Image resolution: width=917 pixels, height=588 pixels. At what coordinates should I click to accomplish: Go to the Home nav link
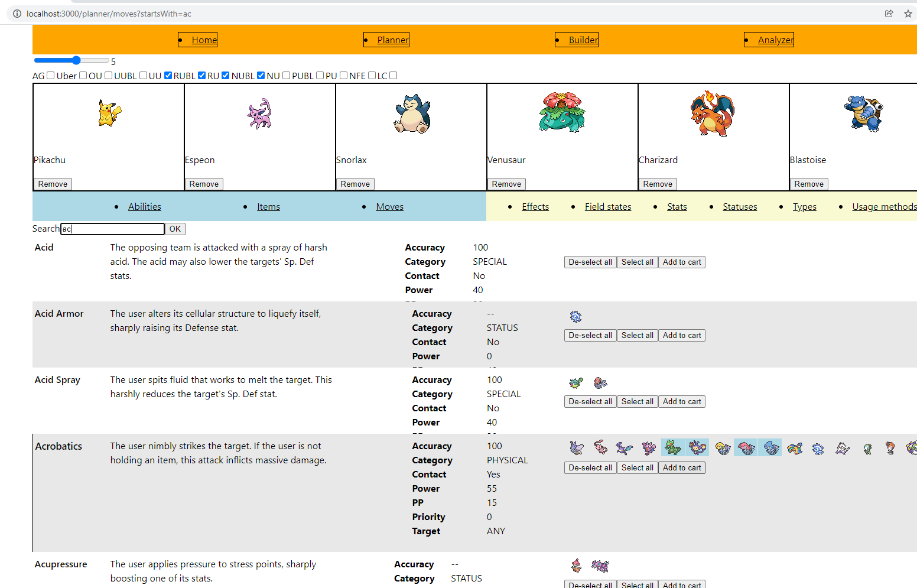tap(204, 40)
